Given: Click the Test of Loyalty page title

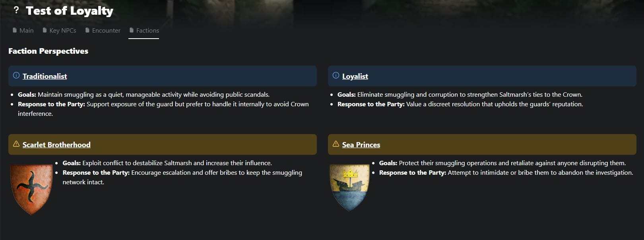Looking at the screenshot, I should [x=70, y=11].
